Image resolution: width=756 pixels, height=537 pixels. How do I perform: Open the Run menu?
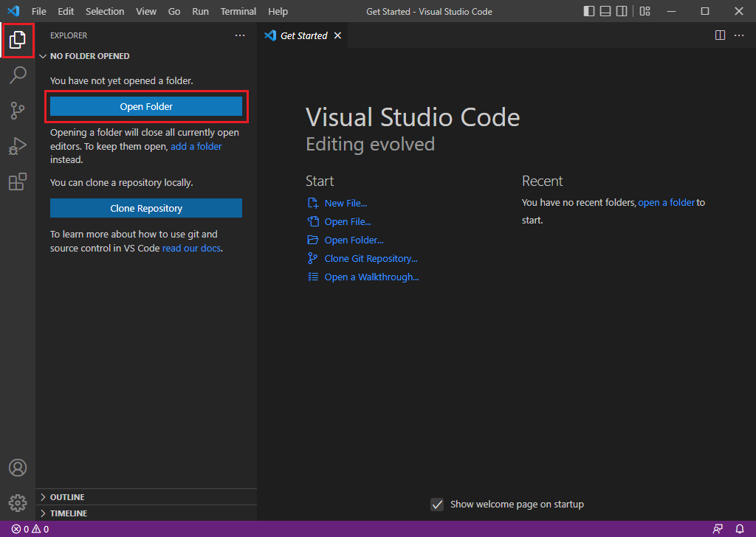coord(200,11)
